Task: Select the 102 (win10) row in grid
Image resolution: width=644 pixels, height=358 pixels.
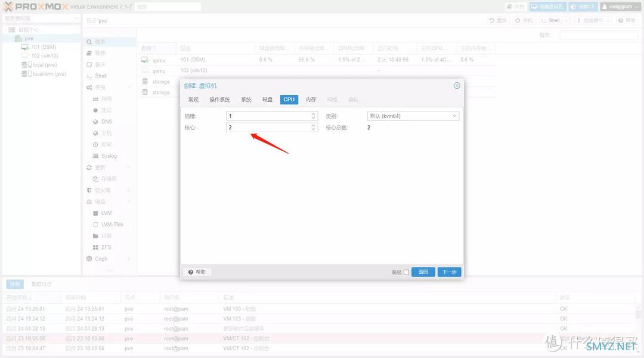Action: point(316,70)
